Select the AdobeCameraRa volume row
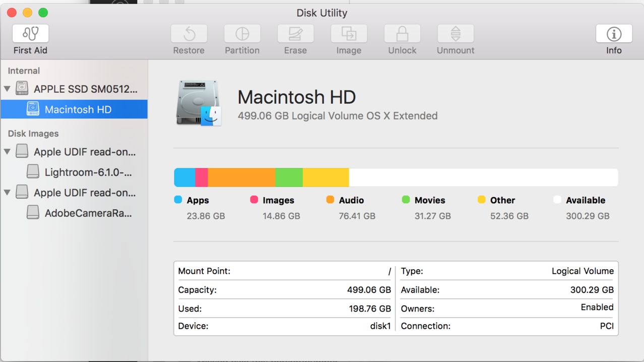 (x=74, y=213)
